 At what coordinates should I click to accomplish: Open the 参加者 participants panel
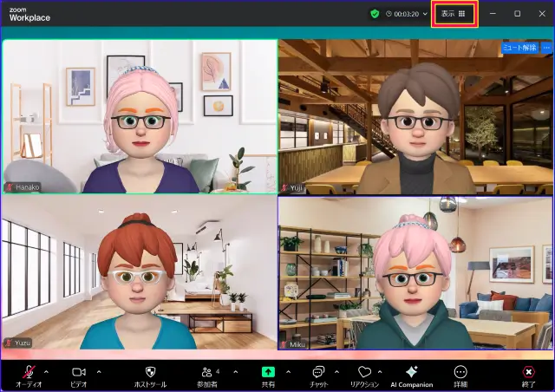pos(207,371)
